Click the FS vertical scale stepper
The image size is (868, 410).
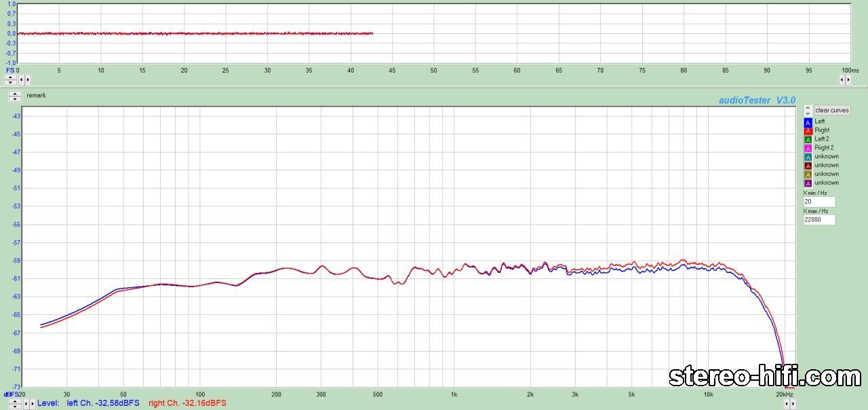pos(11,79)
